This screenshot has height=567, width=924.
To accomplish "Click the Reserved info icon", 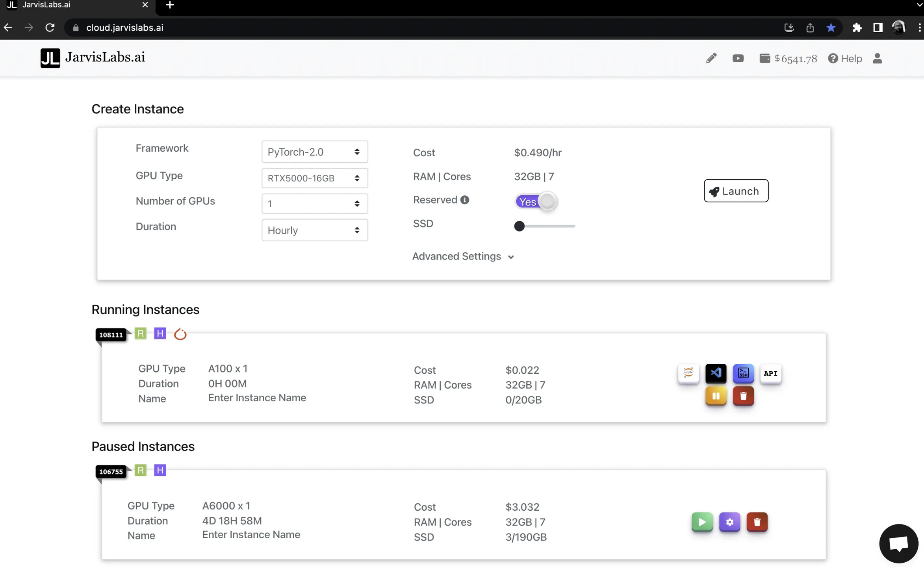I will tap(465, 200).
